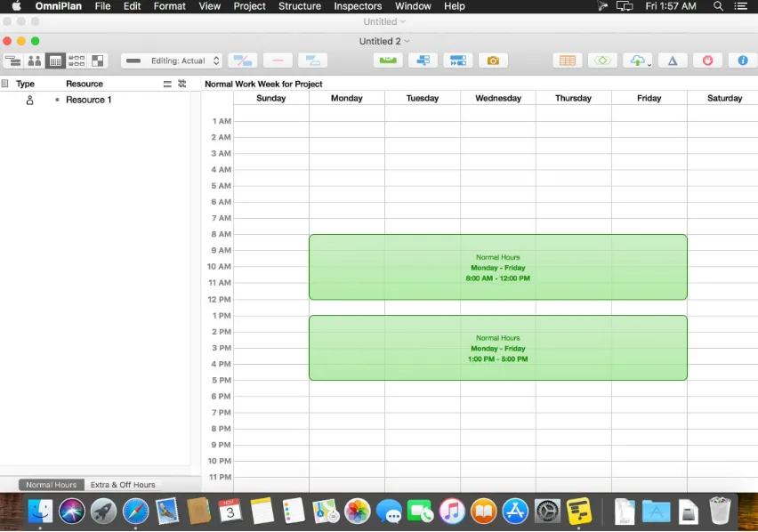Click the red Simulation toolbar button
The image size is (758, 532).
(707, 60)
